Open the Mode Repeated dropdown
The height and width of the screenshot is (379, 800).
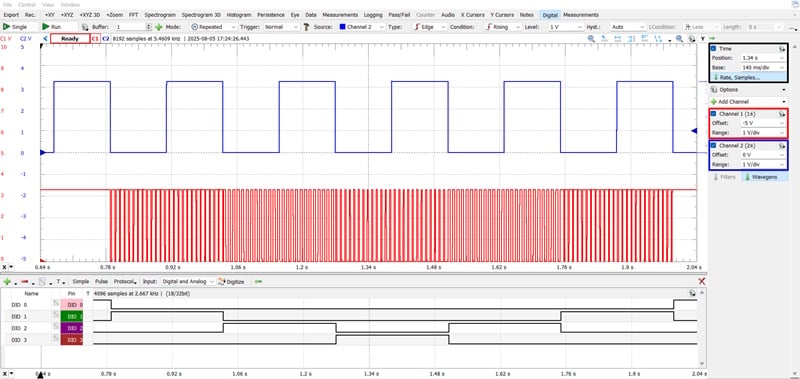click(x=214, y=27)
